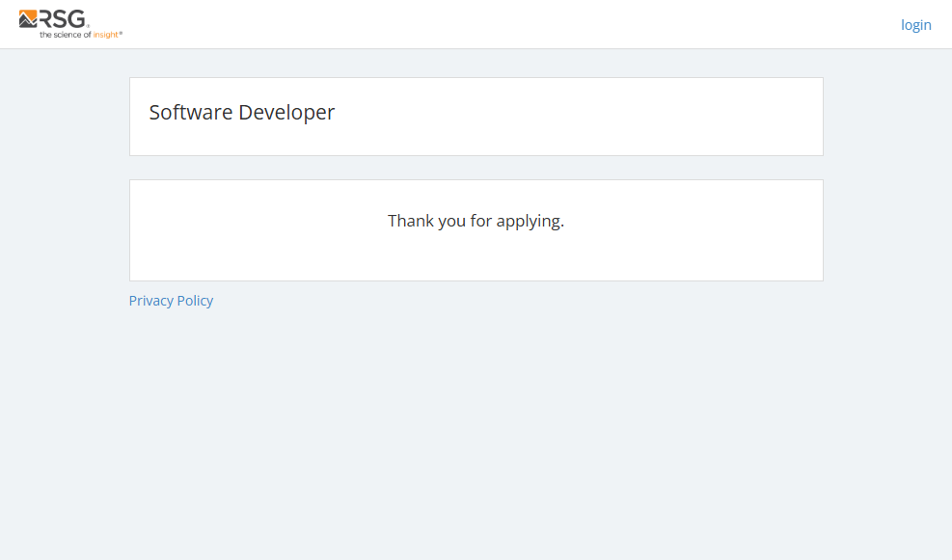
Task: Click the word "applying" in confirmation message
Action: [528, 221]
